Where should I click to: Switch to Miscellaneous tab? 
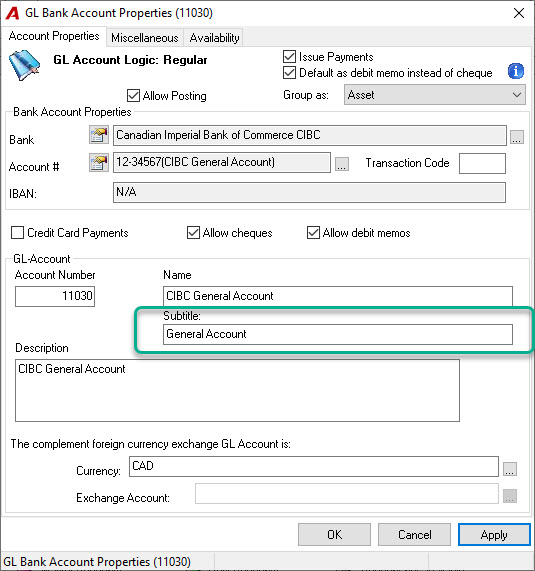145,38
